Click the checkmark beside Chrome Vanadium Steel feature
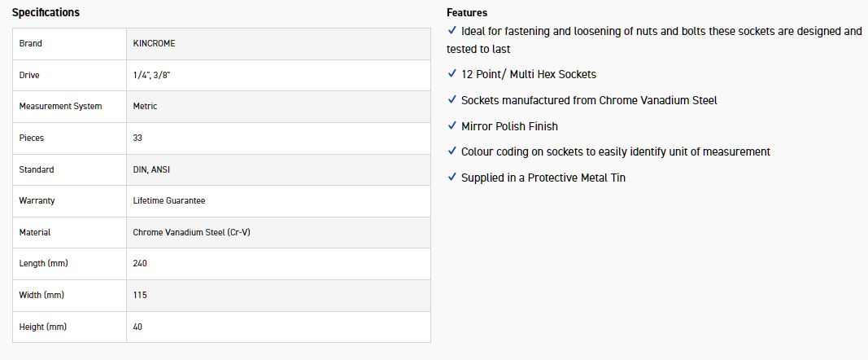This screenshot has width=868, height=360. [452, 100]
